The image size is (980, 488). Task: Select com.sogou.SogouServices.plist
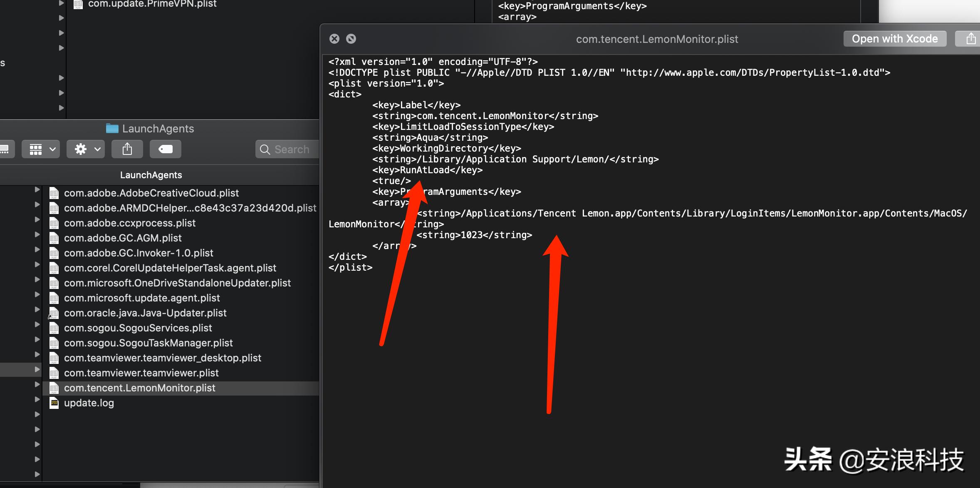click(x=138, y=328)
